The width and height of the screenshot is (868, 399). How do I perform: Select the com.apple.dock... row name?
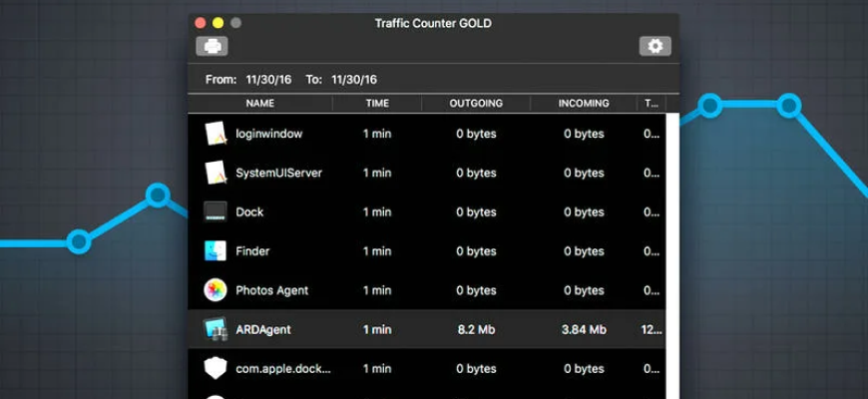tap(283, 368)
